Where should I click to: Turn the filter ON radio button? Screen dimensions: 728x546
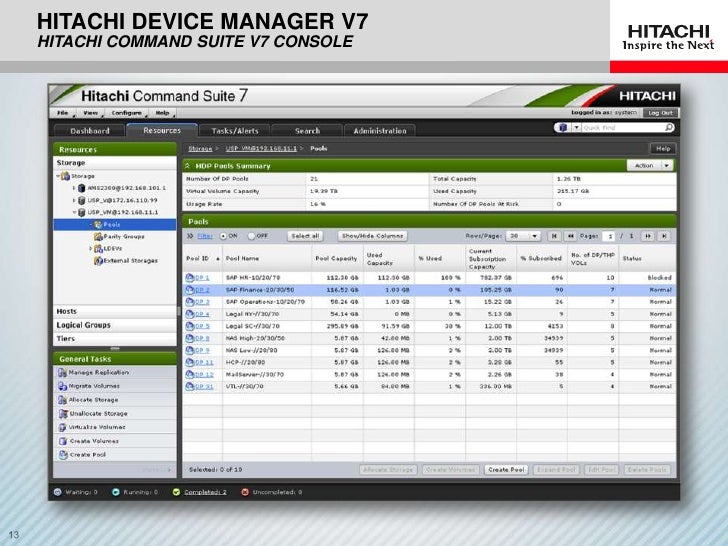[223, 236]
